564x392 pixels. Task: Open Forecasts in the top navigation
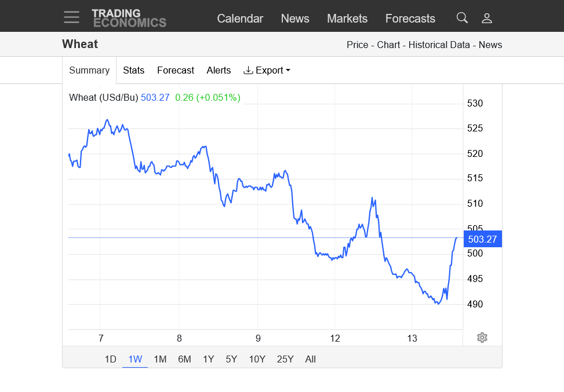[410, 19]
